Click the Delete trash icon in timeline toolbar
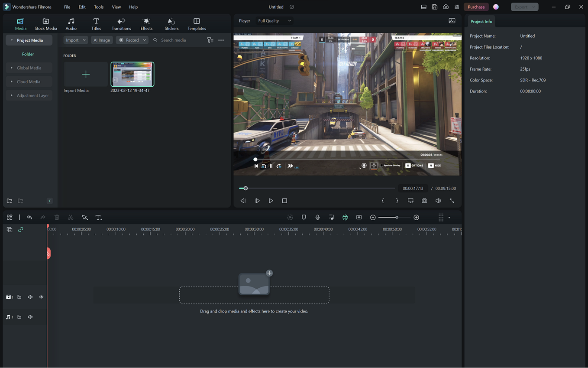Image resolution: width=588 pixels, height=368 pixels. pos(57,217)
